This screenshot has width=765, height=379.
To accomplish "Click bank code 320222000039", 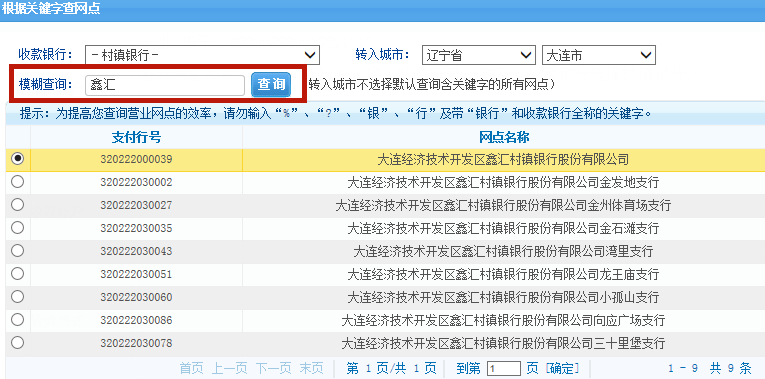I will click(x=137, y=159).
